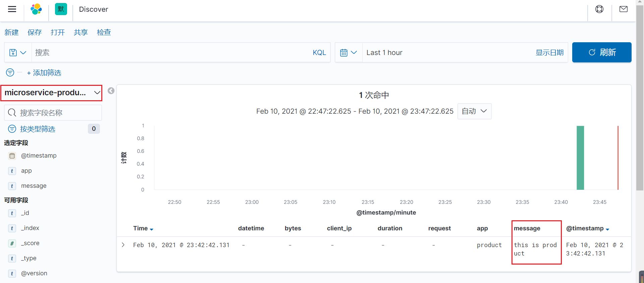Click the @version field type icon
The image size is (644, 283).
click(12, 274)
